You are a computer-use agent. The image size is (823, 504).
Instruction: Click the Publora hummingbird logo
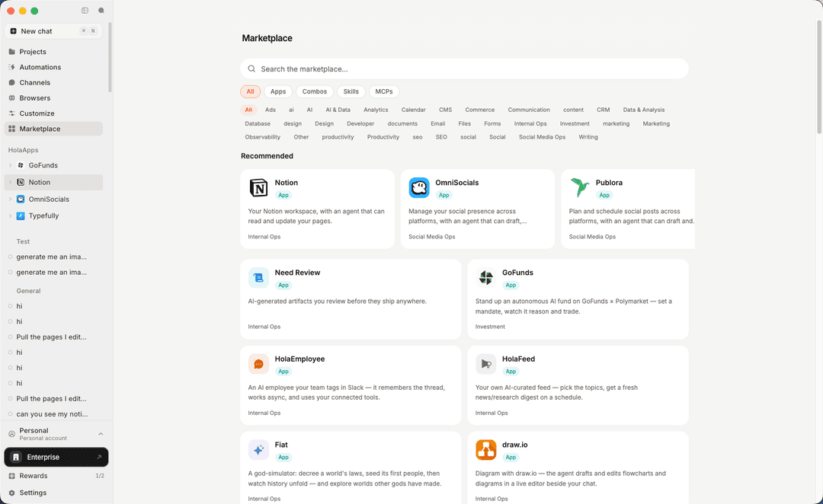(x=579, y=188)
